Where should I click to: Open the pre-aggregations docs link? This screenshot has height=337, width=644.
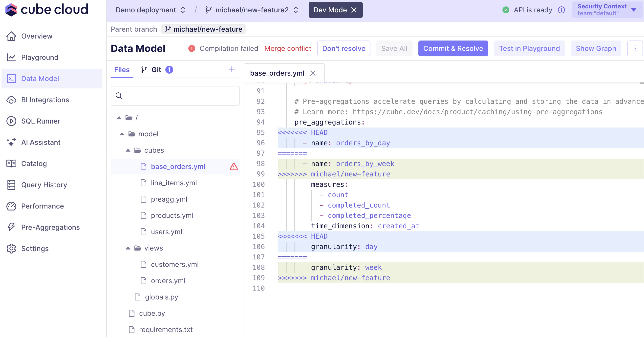(x=477, y=112)
